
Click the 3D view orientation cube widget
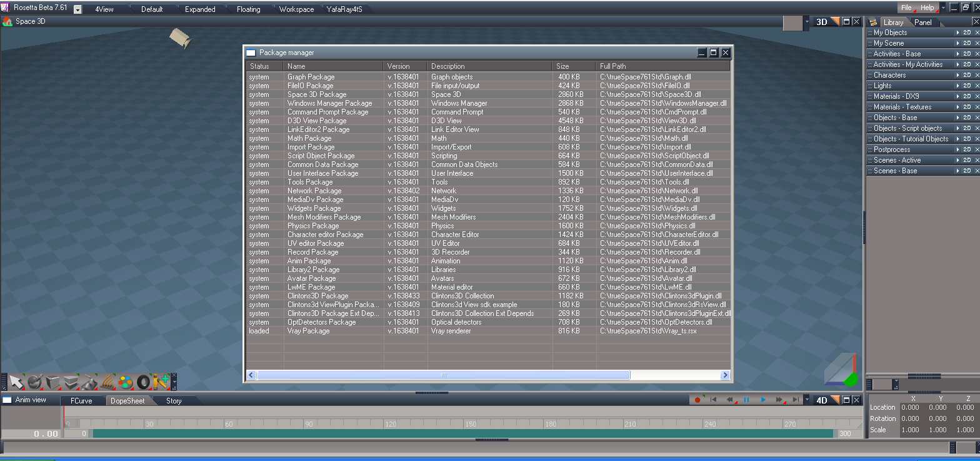point(841,369)
